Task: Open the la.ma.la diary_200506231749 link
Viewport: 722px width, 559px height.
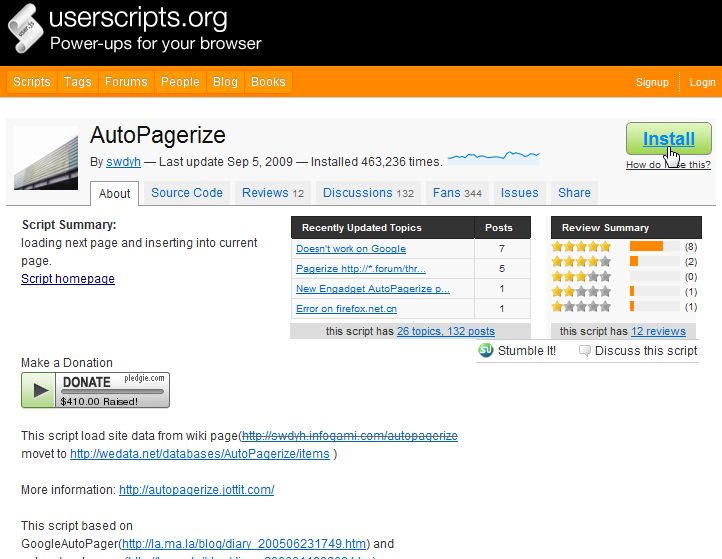Action: [244, 544]
